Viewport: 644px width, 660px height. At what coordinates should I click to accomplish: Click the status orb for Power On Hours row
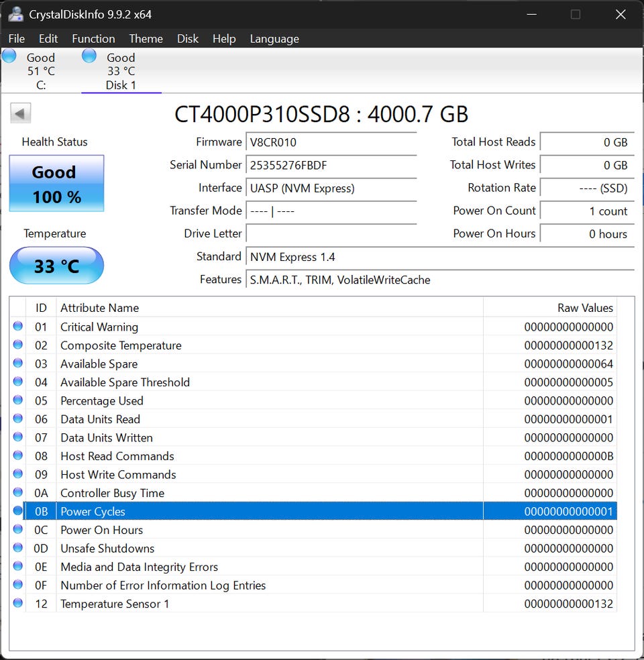pos(17,529)
